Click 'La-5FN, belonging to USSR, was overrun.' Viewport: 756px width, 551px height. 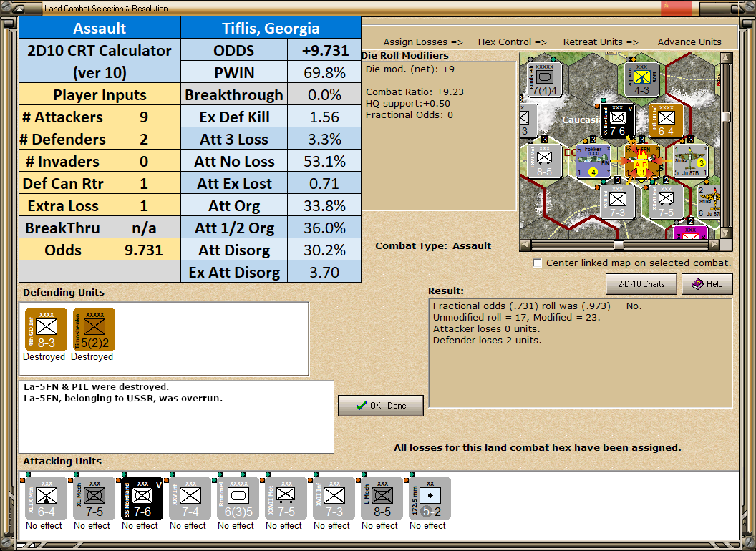(x=123, y=398)
